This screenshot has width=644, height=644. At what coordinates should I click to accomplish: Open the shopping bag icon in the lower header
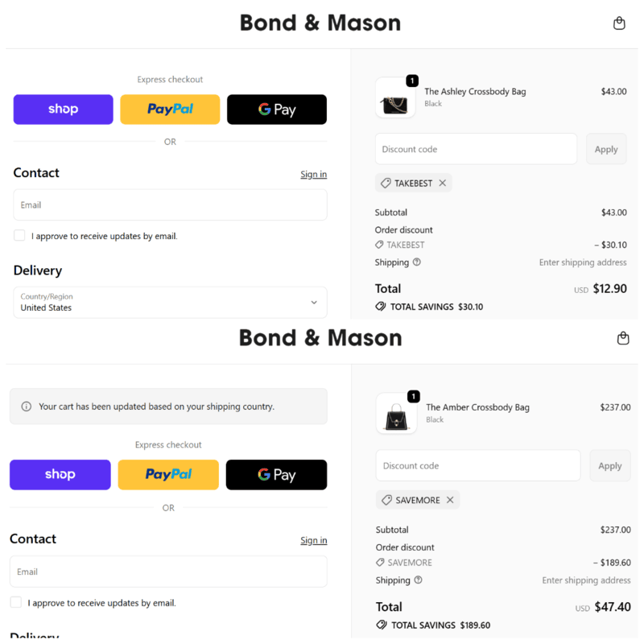[623, 339]
